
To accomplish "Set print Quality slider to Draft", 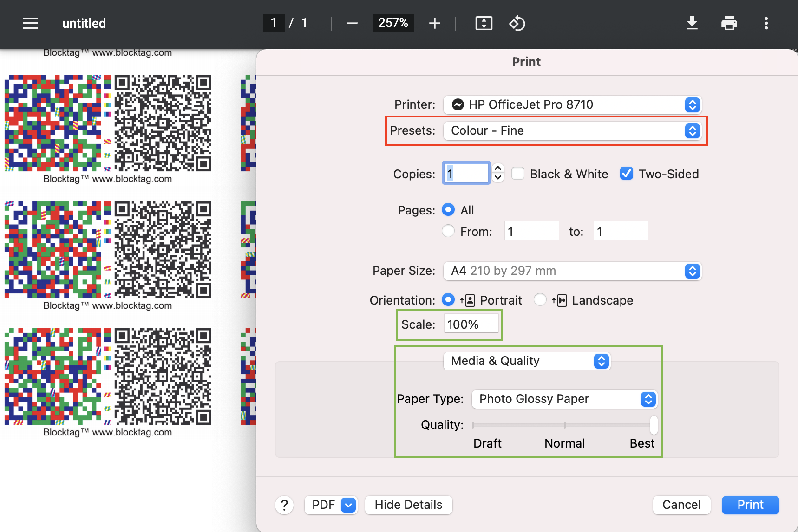I will 472,425.
